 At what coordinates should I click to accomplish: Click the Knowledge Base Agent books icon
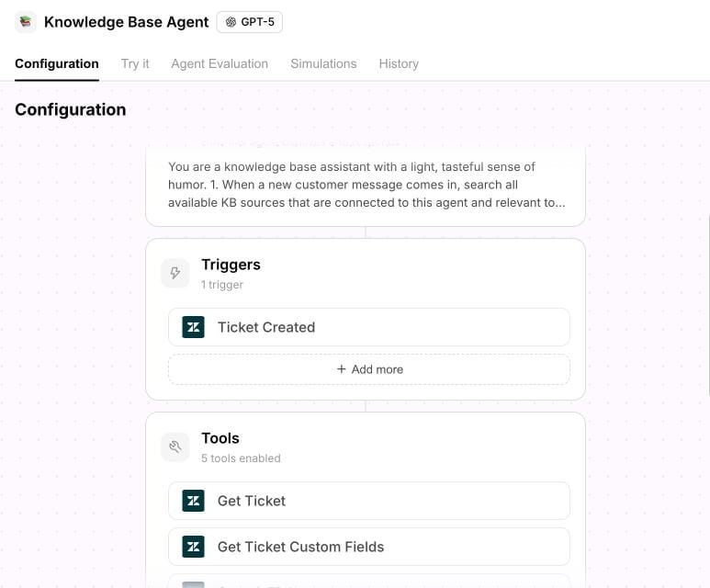pos(26,22)
